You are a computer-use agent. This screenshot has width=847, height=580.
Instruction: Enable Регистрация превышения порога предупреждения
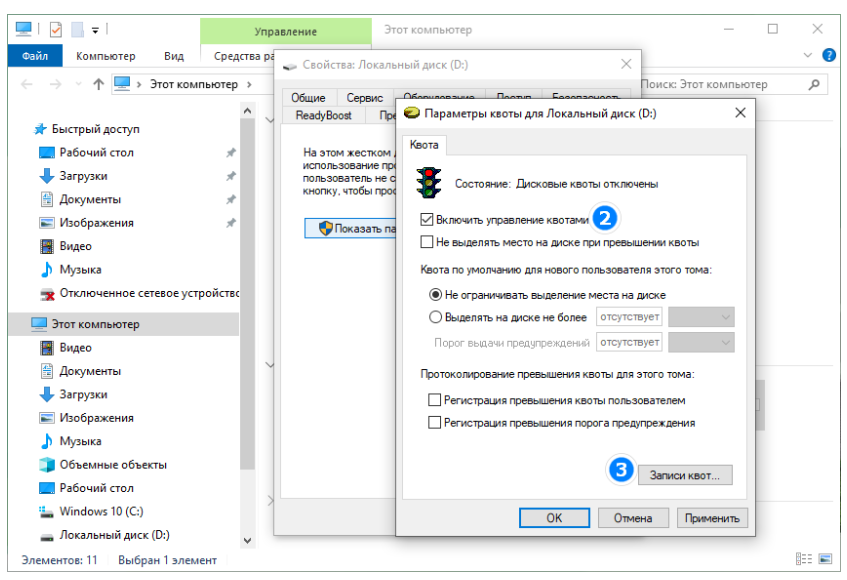434,422
